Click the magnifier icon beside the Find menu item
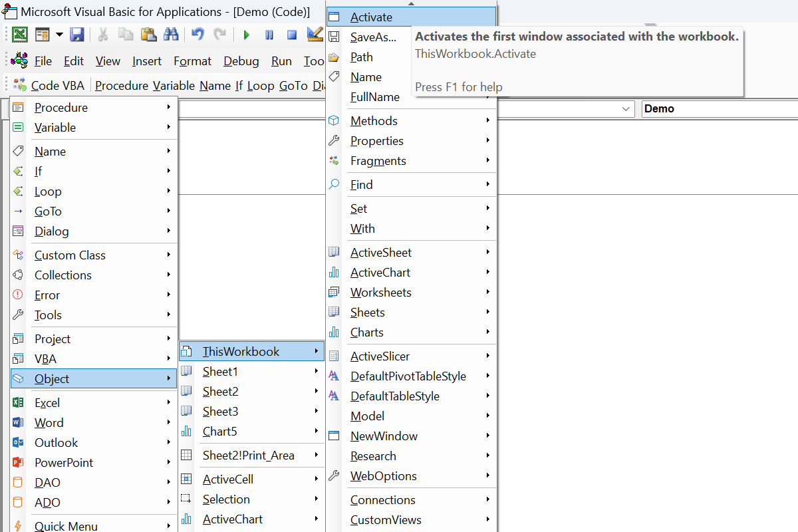This screenshot has height=532, width=798. coord(334,184)
